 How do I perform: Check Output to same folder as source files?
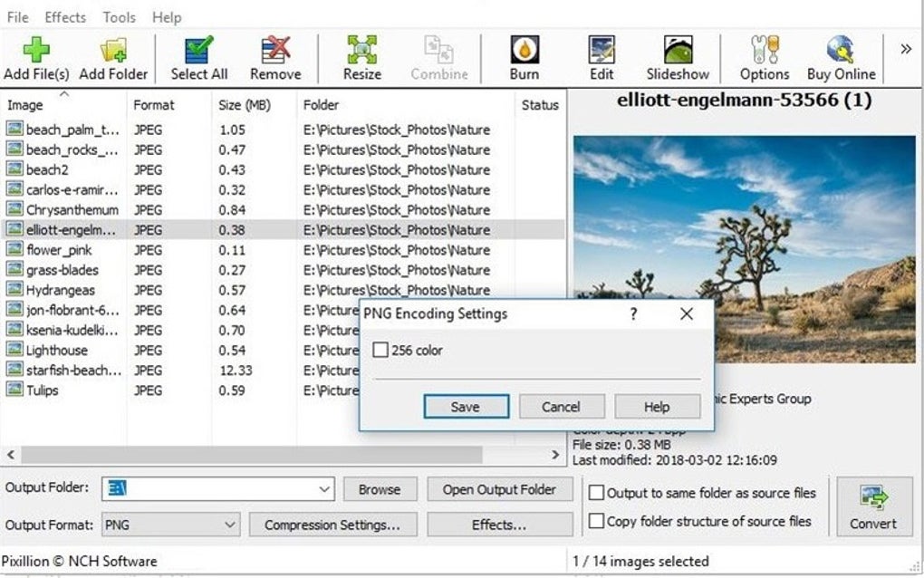[x=596, y=493]
